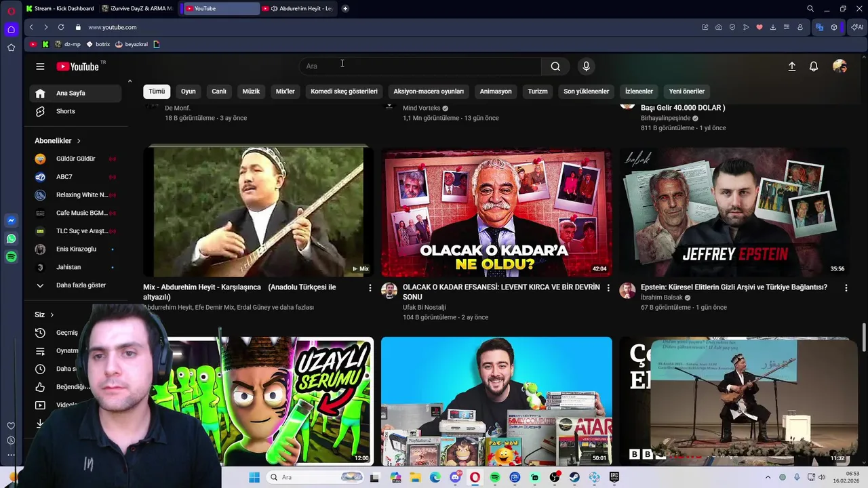Viewport: 868px width, 488px height.
Task: Open Spotify in Opera sidebar
Action: coord(11,257)
